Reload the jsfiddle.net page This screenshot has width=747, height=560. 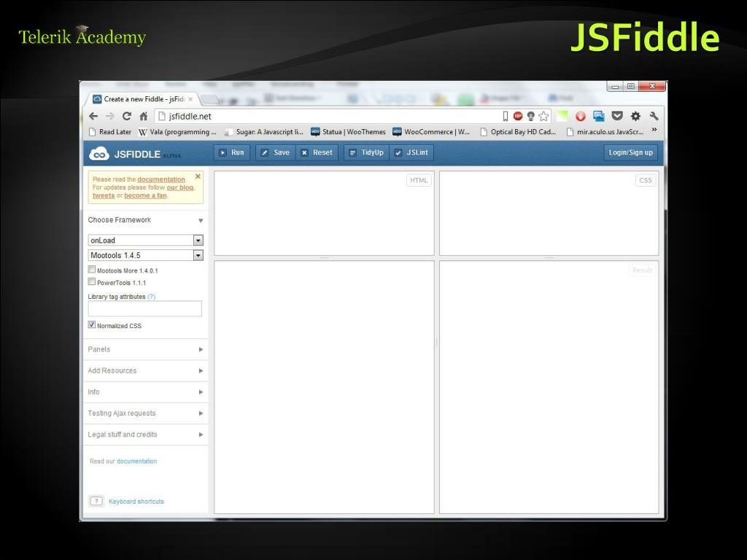pos(127,116)
